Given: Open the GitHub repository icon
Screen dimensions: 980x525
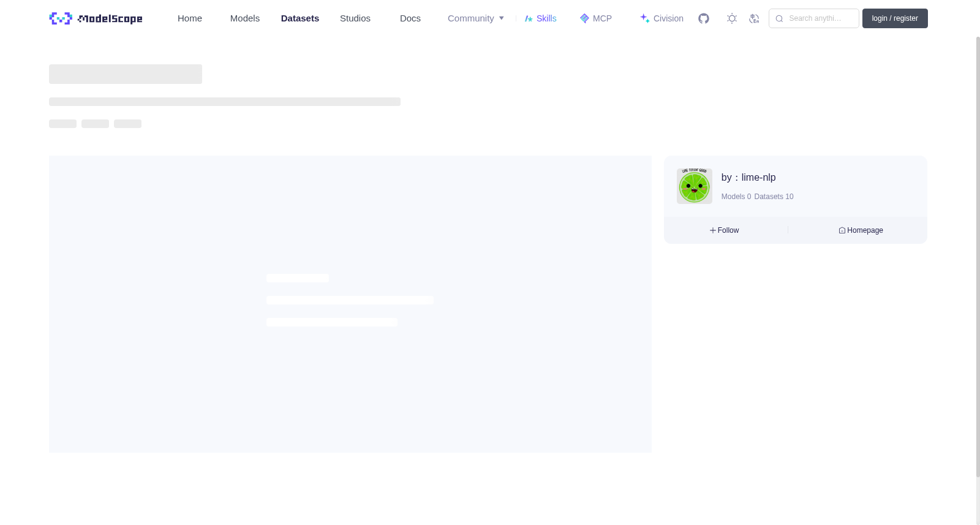Looking at the screenshot, I should point(704,18).
